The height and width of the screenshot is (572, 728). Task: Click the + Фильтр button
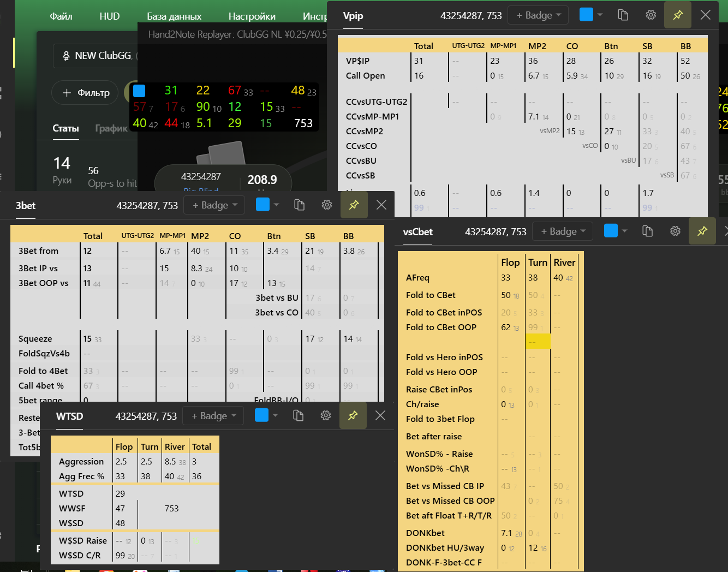point(85,93)
